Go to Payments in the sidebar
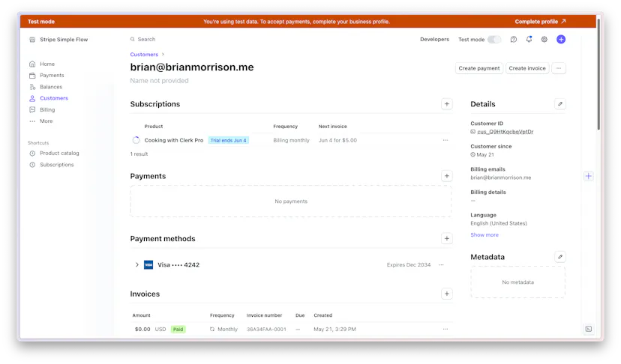Viewport: 621px width, 364px height. [52, 75]
